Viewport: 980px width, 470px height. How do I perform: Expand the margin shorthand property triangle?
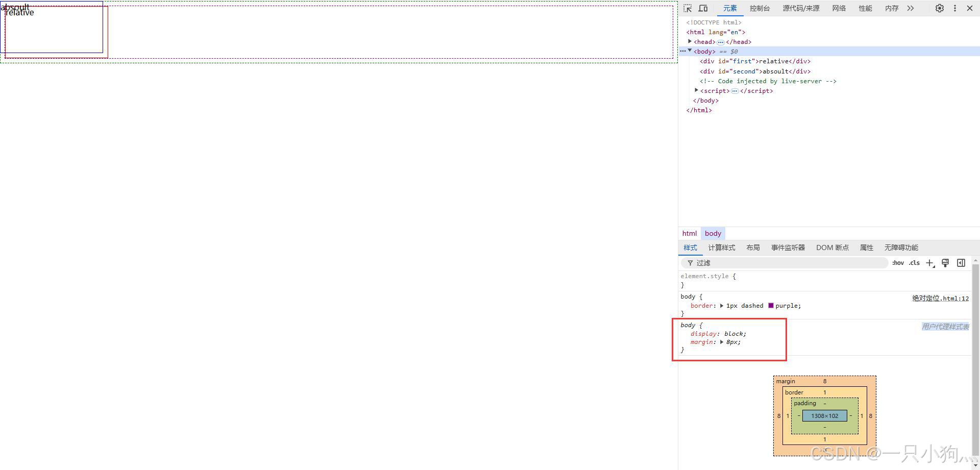tap(722, 342)
